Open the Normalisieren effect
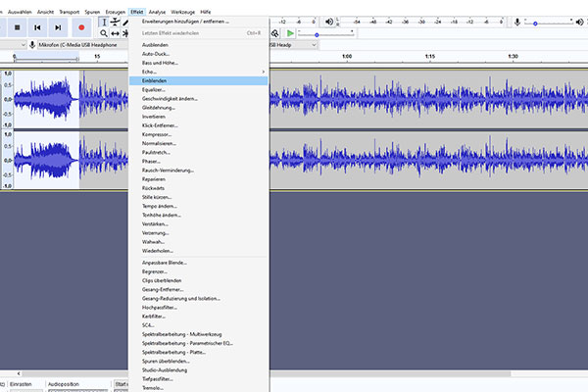588x392 pixels. click(198, 144)
